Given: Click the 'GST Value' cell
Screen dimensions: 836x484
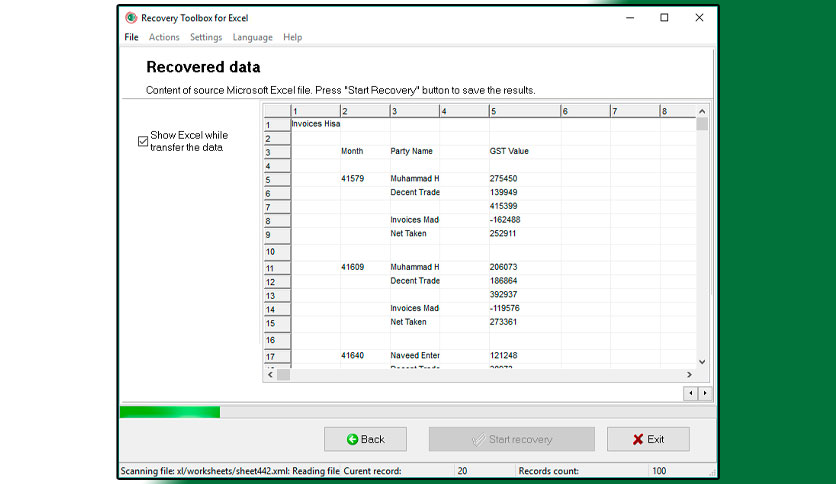Looking at the screenshot, I should tap(525, 151).
